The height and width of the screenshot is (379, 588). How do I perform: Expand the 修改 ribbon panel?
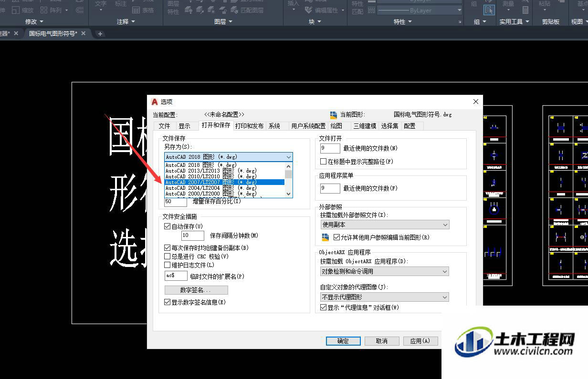click(34, 22)
